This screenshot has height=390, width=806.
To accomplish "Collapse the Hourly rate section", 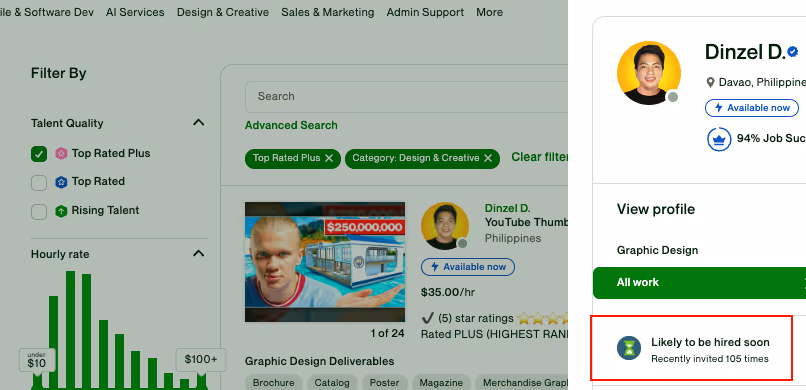I will point(198,253).
